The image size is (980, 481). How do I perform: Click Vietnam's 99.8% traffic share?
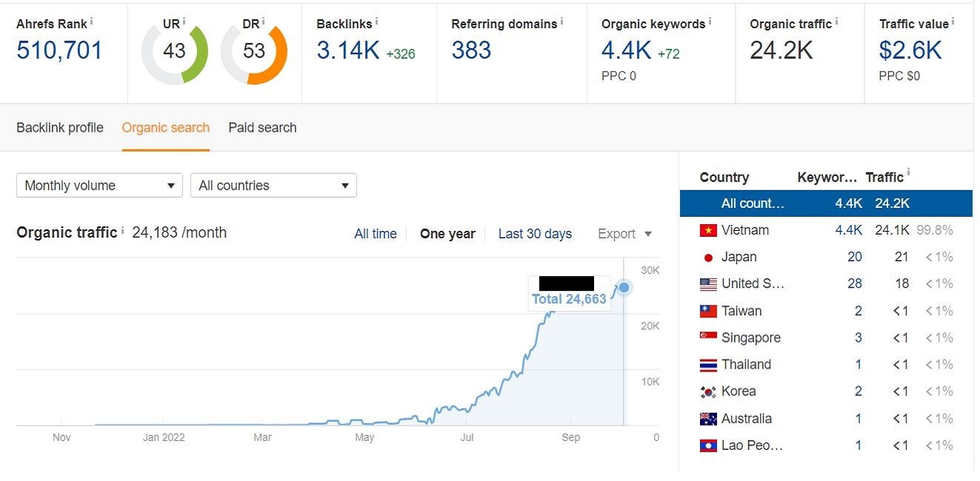(x=935, y=230)
